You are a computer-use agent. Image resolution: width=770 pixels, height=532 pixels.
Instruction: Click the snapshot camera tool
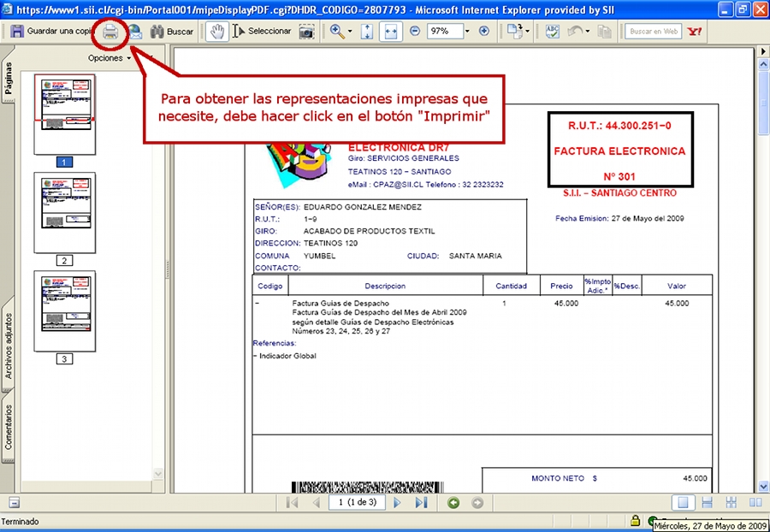(x=307, y=33)
